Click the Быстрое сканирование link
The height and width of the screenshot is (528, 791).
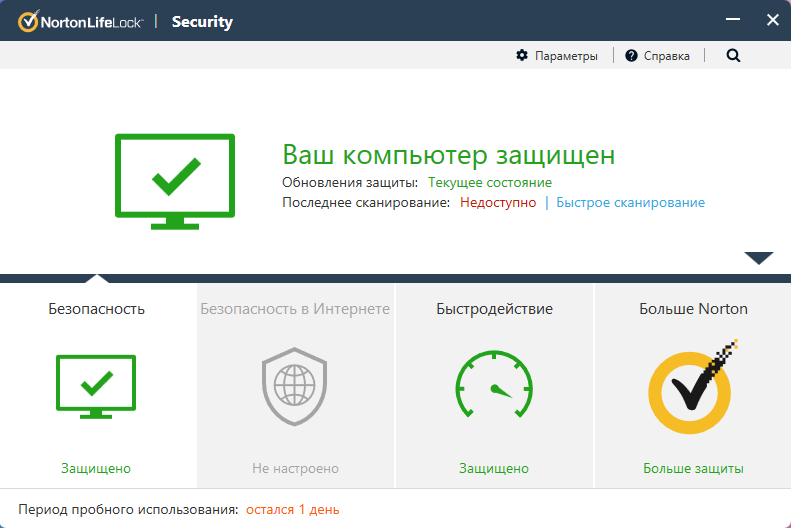point(630,202)
